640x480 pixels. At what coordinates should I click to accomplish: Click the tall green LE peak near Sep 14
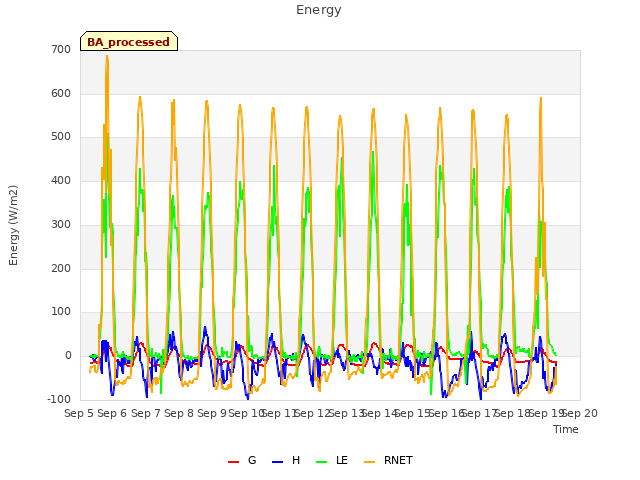pos(373,152)
